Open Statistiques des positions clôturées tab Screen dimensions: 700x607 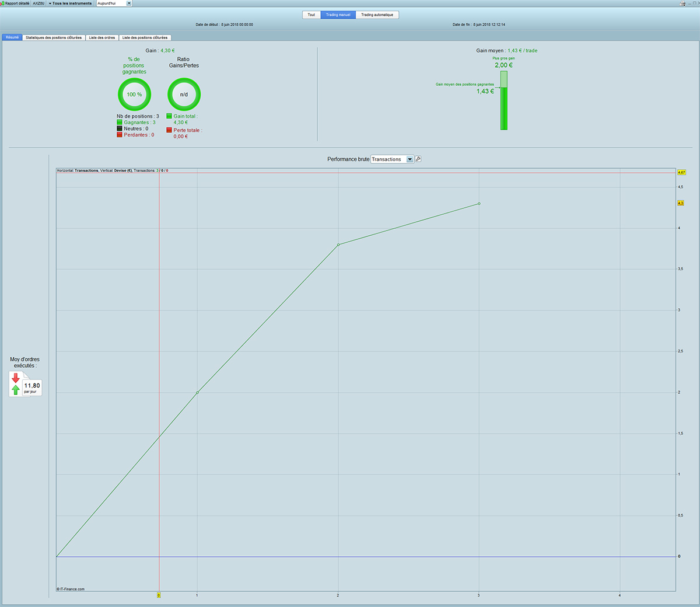coord(54,37)
